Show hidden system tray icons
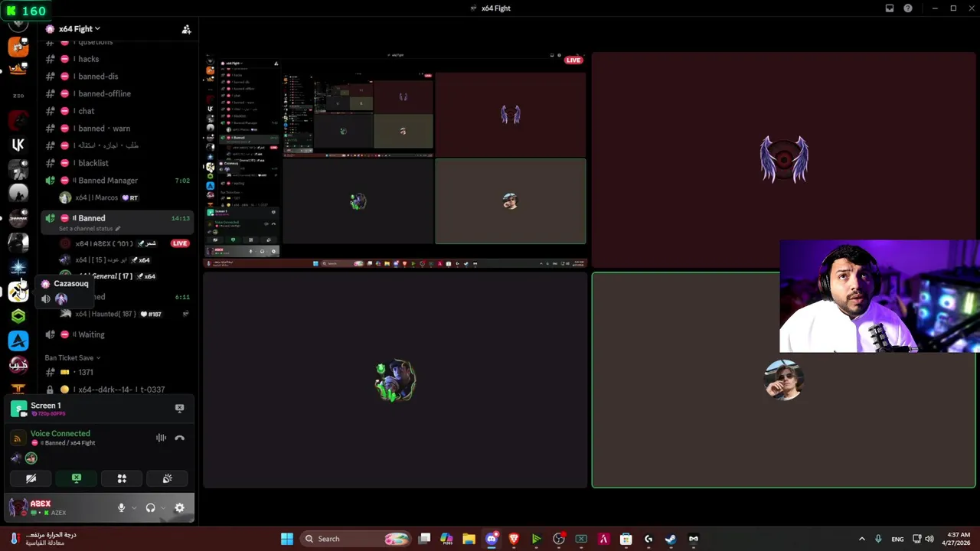Image resolution: width=980 pixels, height=551 pixels. [861, 539]
